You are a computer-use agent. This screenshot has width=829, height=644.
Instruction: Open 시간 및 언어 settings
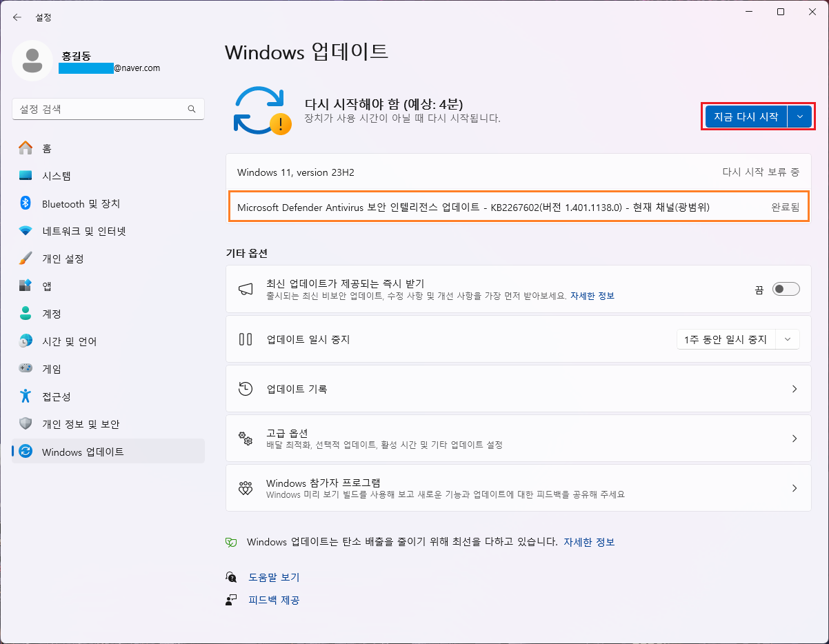tap(108, 341)
